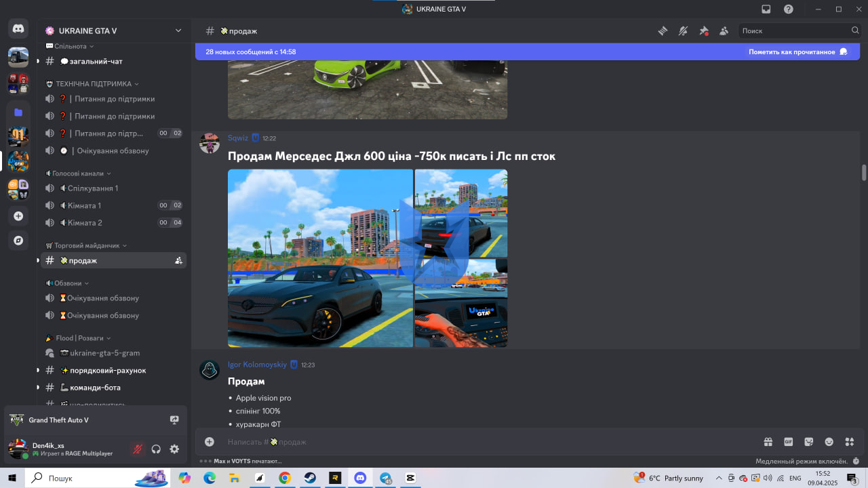Image resolution: width=868 pixels, height=488 pixels.
Task: Click the magnifier icon in search box
Action: coord(855,30)
